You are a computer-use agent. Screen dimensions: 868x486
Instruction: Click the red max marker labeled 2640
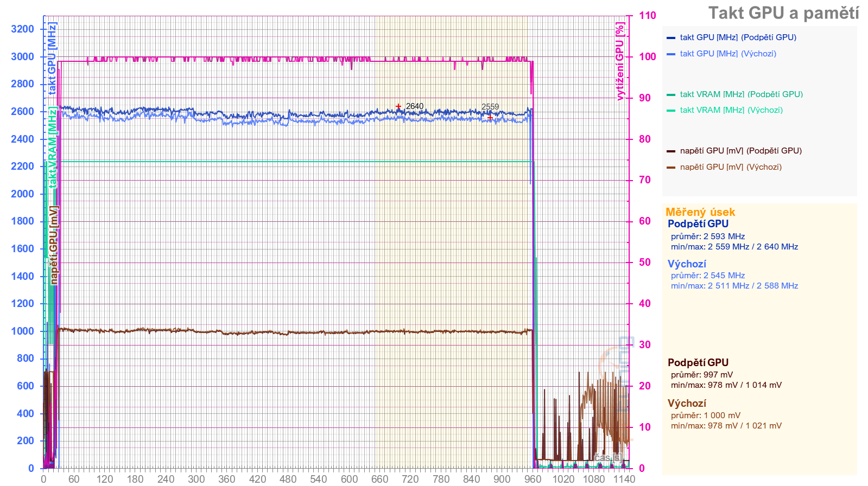point(398,106)
